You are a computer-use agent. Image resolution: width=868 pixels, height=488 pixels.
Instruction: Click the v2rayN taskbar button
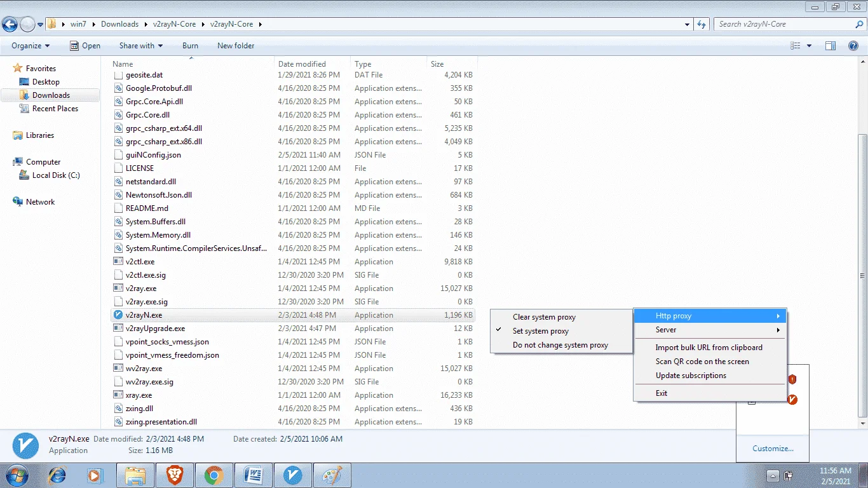pos(292,475)
